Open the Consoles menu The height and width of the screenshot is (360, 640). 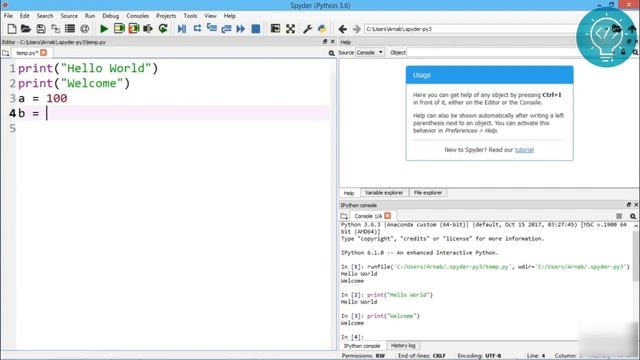(x=138, y=16)
